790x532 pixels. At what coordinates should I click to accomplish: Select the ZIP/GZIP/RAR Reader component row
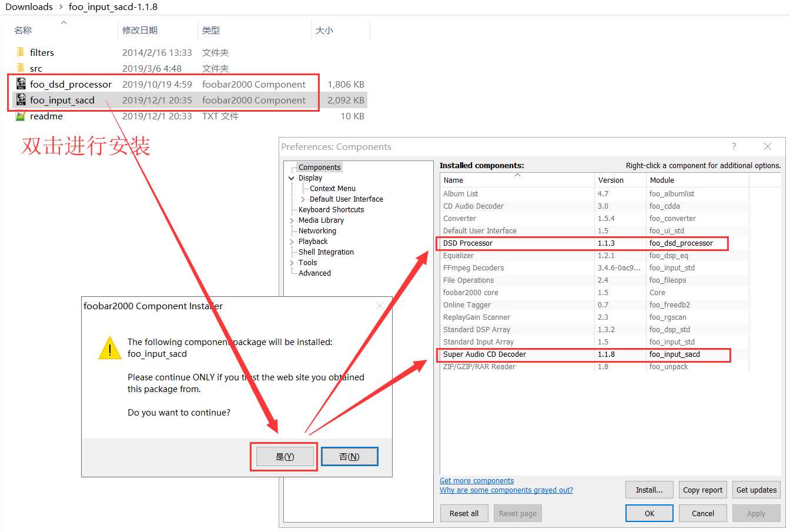point(594,366)
